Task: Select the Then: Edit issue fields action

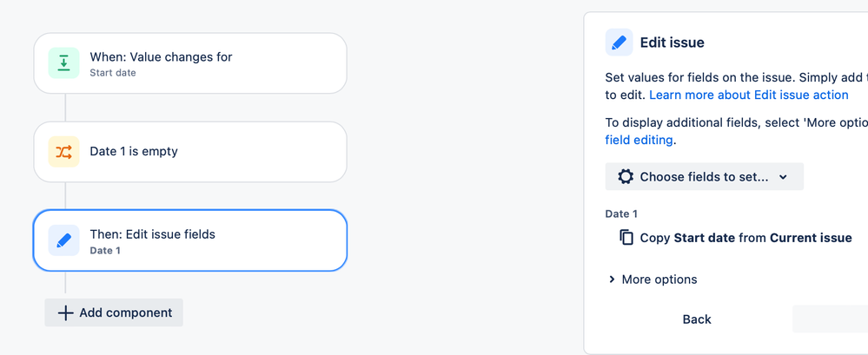Action: click(x=190, y=240)
